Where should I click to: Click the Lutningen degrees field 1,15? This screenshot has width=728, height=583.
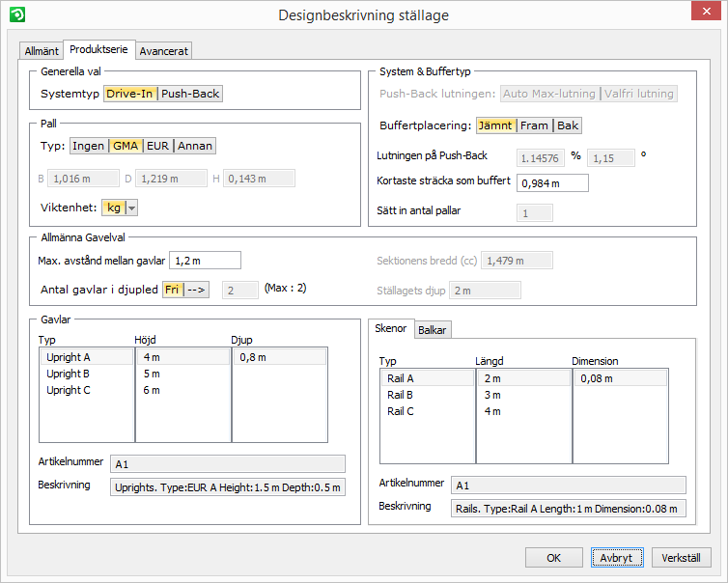[x=610, y=158]
